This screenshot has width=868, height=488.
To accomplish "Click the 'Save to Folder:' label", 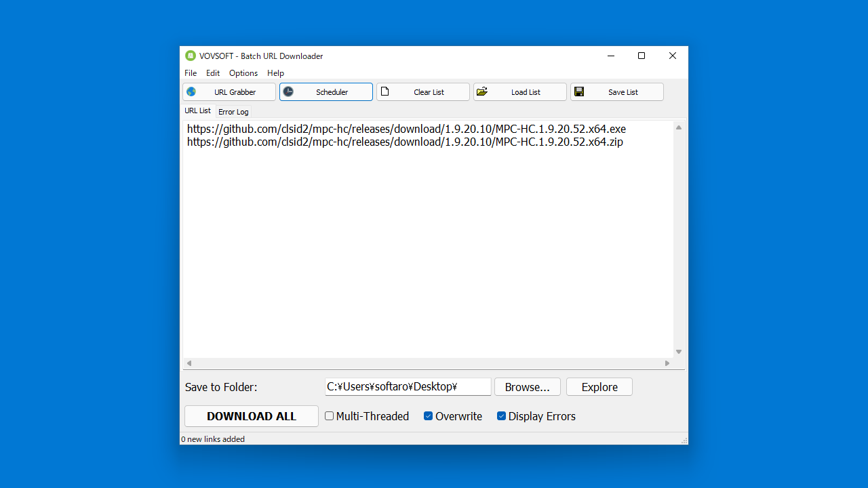I will click(x=221, y=387).
